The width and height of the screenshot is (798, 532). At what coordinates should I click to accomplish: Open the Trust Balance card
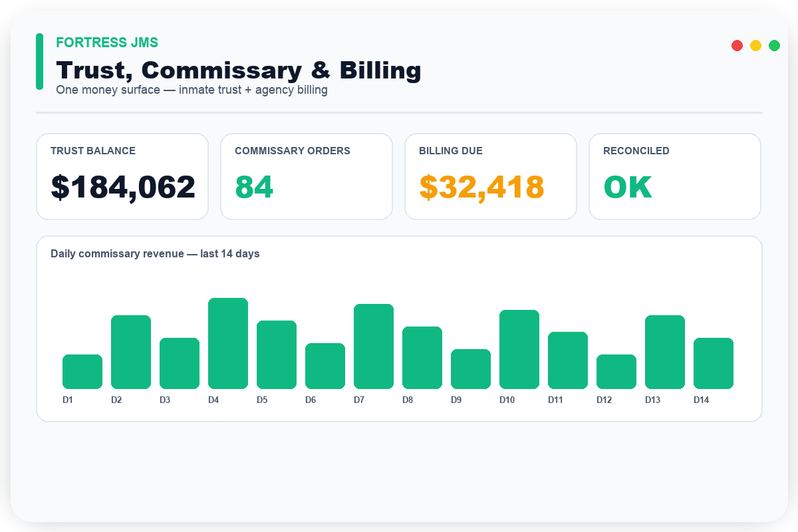[x=122, y=176]
